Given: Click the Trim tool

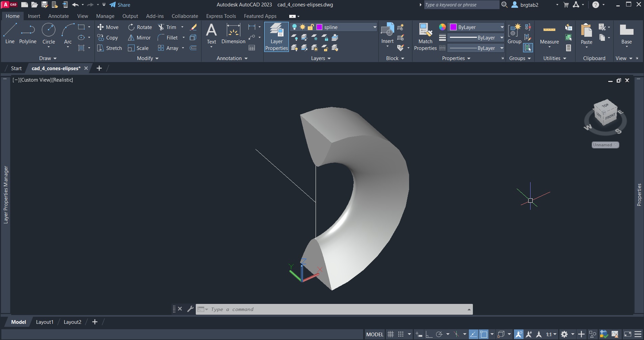Looking at the screenshot, I should click(167, 27).
